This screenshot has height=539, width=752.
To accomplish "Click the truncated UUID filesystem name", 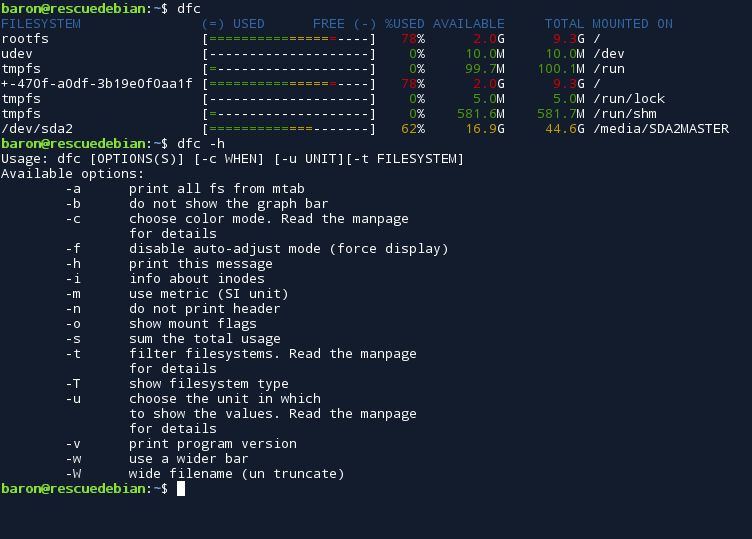I will point(97,84).
